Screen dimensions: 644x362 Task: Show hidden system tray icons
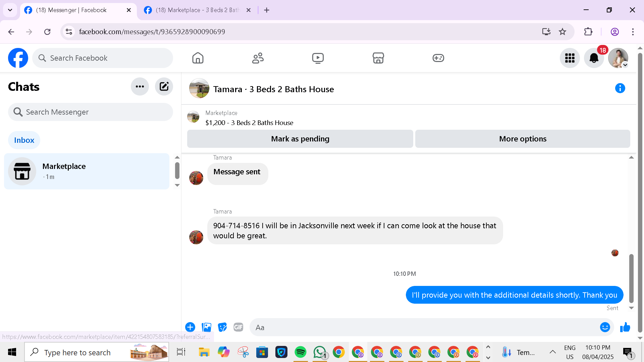[552, 352]
